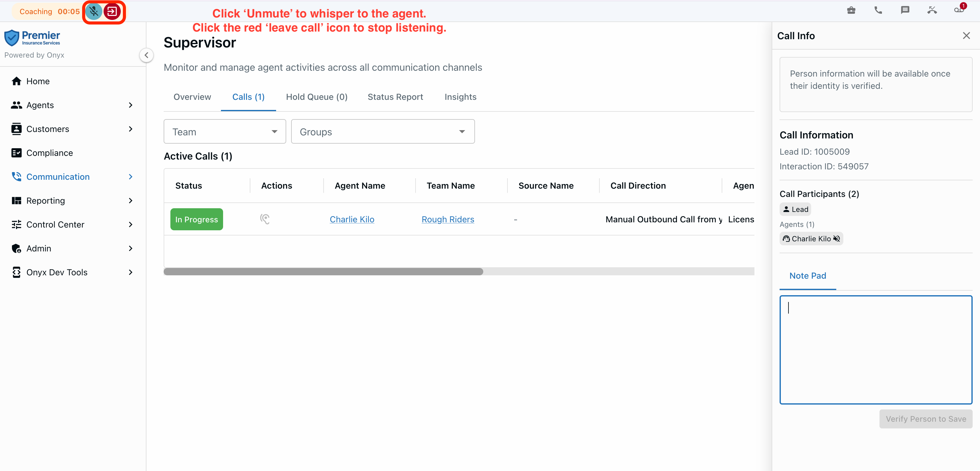
Task: Click the In Progress status badge
Action: point(197,219)
